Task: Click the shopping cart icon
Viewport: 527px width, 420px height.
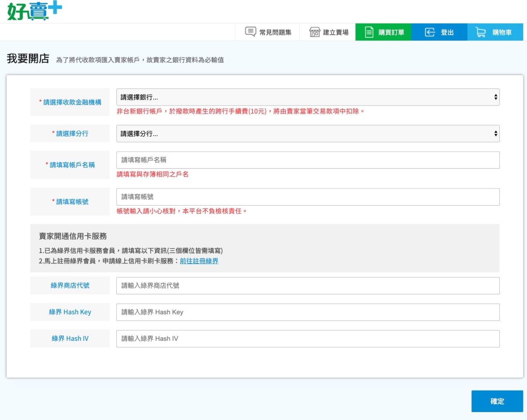Action: click(481, 32)
